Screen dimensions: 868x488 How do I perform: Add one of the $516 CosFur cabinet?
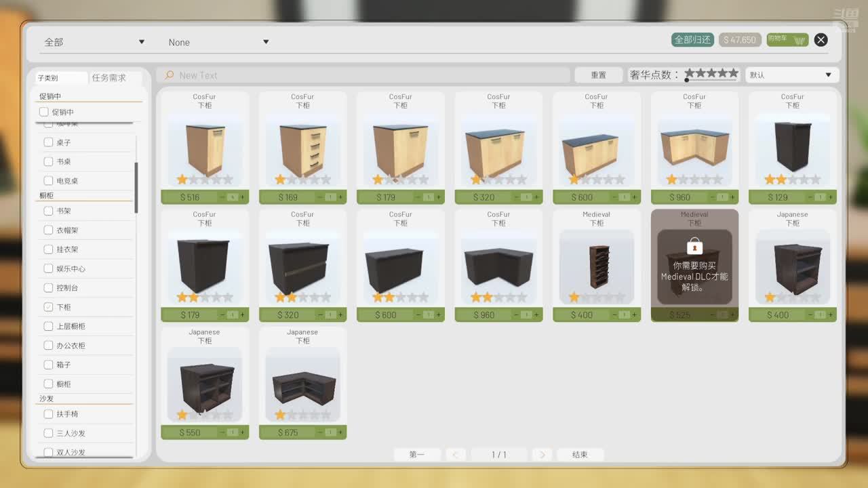coord(243,197)
